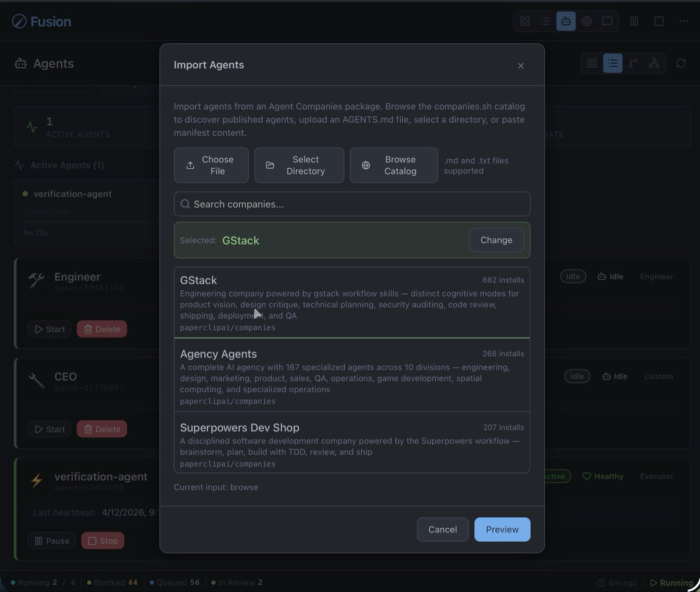Image resolution: width=700 pixels, height=592 pixels.
Task: Click idle status badge on CEO row
Action: tap(577, 376)
